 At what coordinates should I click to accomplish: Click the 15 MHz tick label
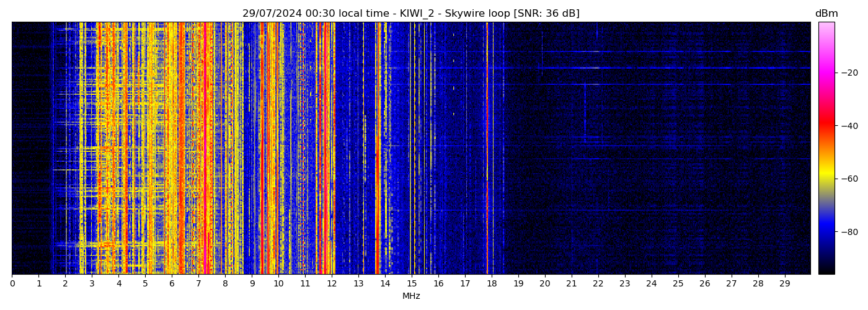tap(412, 283)
